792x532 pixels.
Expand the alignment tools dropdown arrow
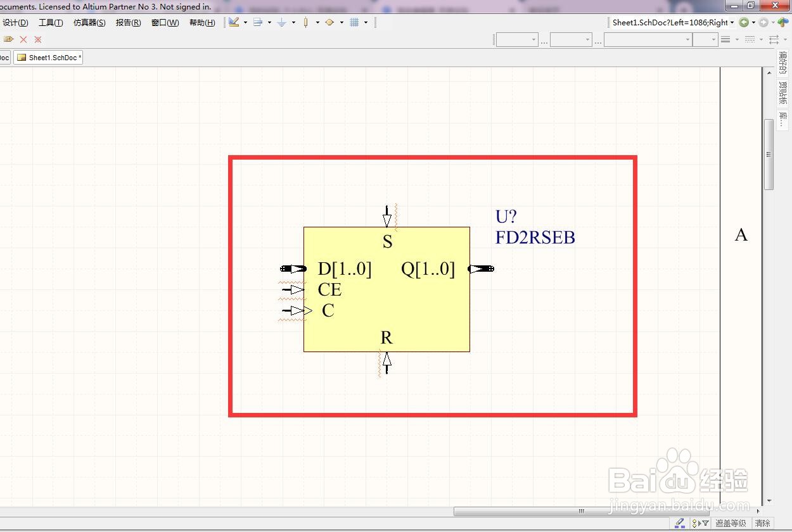coord(269,23)
